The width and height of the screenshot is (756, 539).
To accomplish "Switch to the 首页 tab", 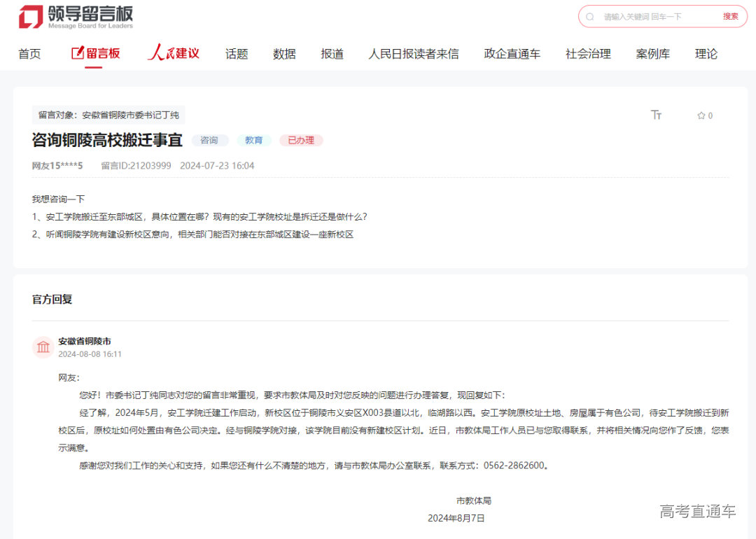I will 29,53.
